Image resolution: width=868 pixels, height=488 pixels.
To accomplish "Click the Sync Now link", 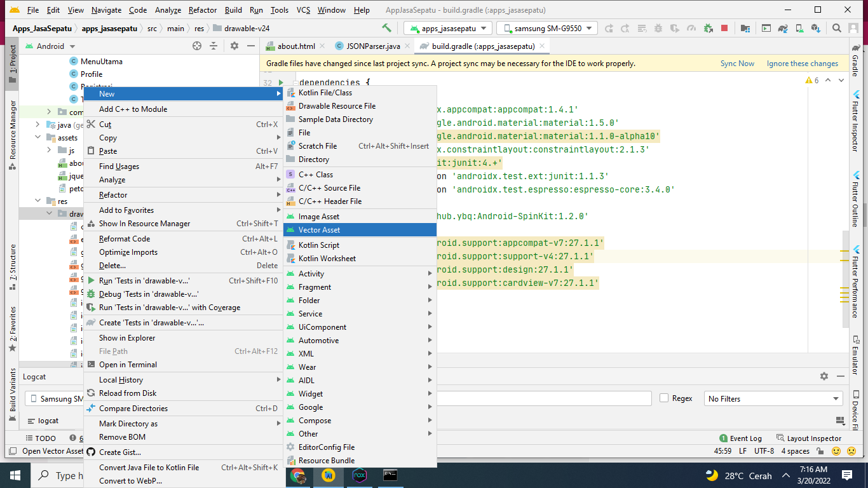I will [x=737, y=64].
